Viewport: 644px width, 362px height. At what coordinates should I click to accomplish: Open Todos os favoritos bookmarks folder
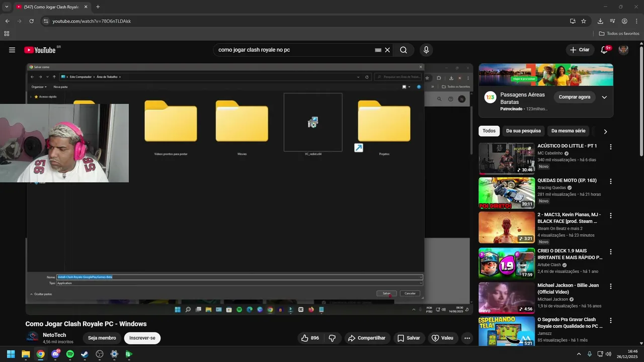pyautogui.click(x=619, y=34)
